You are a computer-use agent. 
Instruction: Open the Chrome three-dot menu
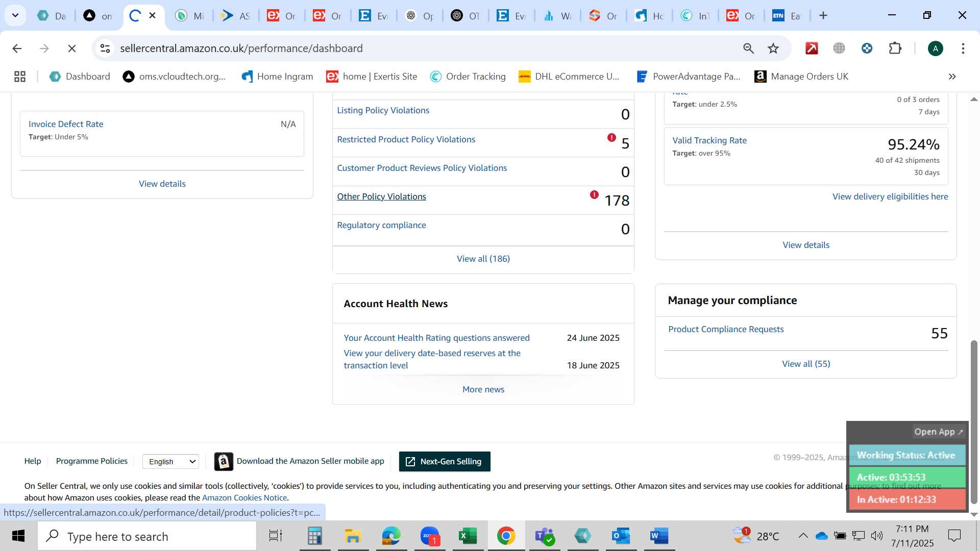[963, 48]
